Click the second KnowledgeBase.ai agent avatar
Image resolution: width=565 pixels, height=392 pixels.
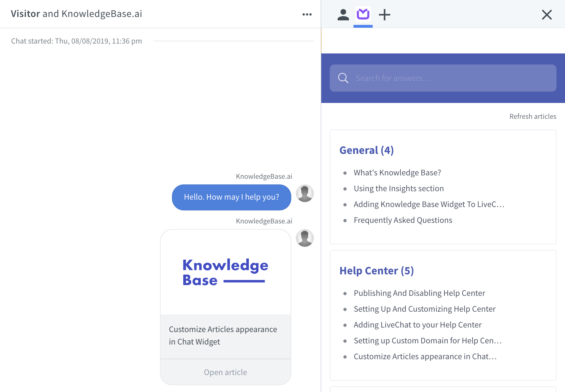[x=305, y=237]
